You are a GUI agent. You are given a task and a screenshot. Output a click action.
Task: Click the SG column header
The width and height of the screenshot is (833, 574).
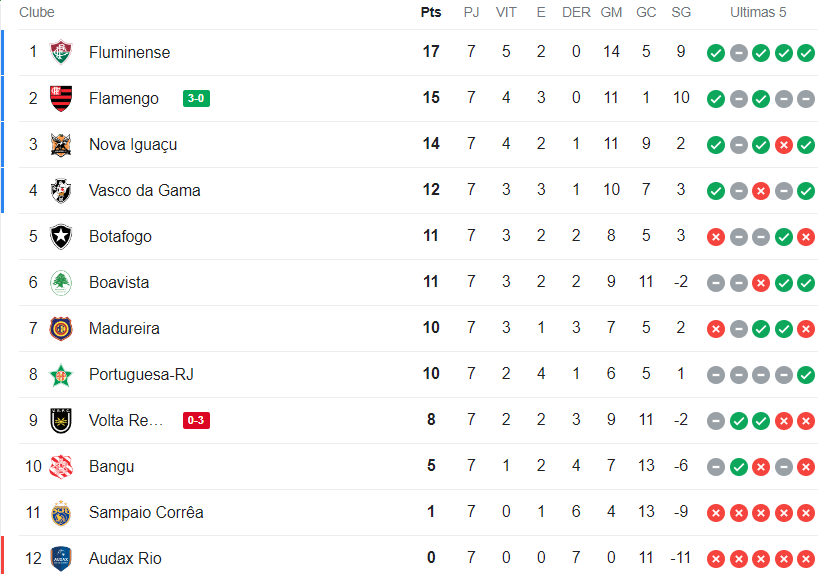[681, 13]
